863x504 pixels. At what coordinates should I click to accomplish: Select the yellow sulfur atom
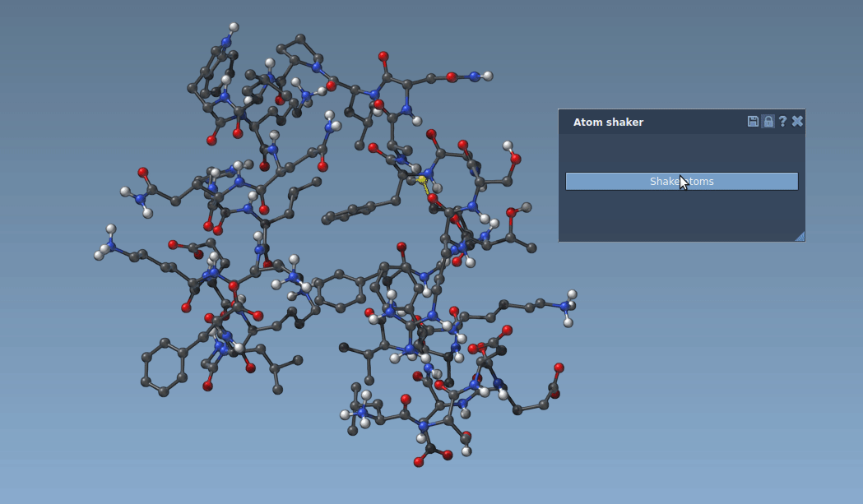coord(421,178)
